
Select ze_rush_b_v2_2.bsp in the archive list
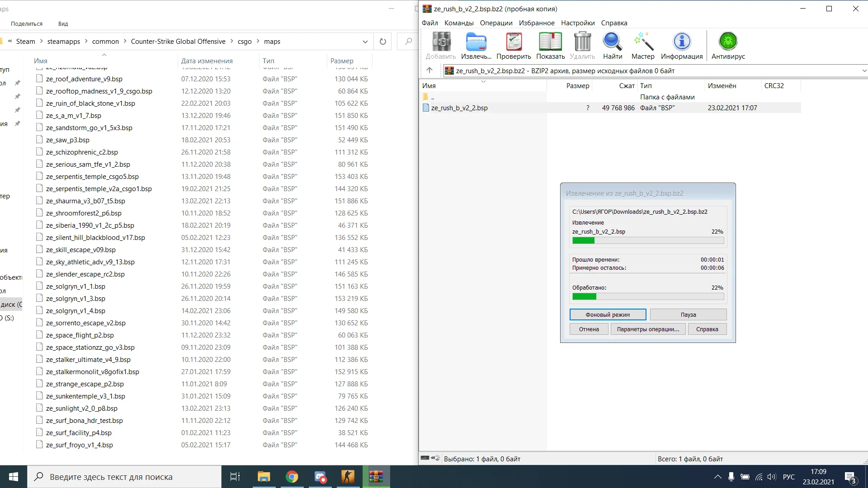click(x=459, y=108)
